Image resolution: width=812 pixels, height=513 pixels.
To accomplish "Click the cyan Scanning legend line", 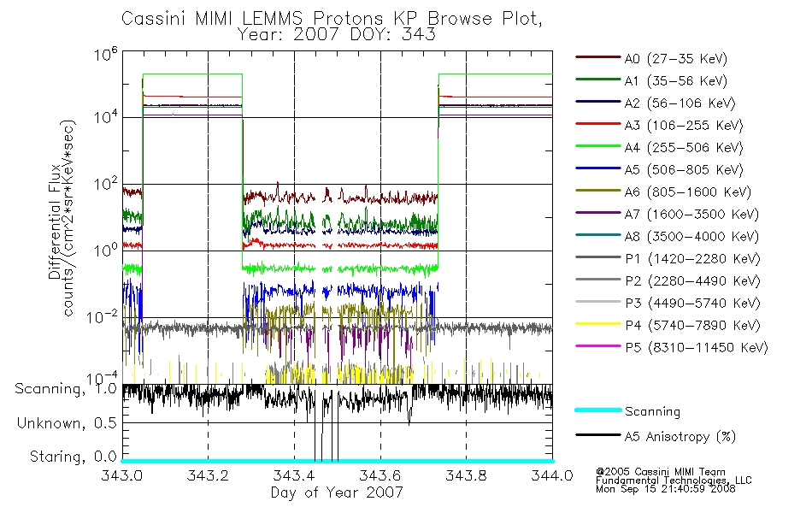I will point(598,410).
